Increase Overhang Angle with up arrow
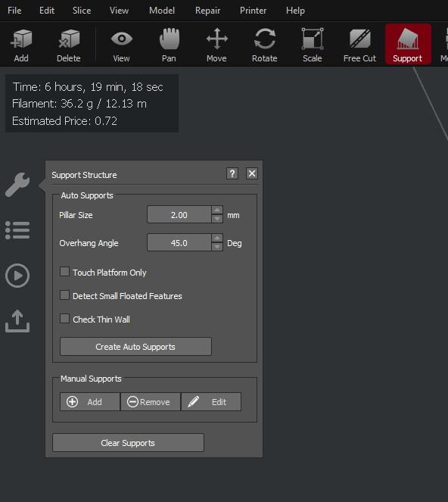The image size is (448, 502). coord(217,239)
